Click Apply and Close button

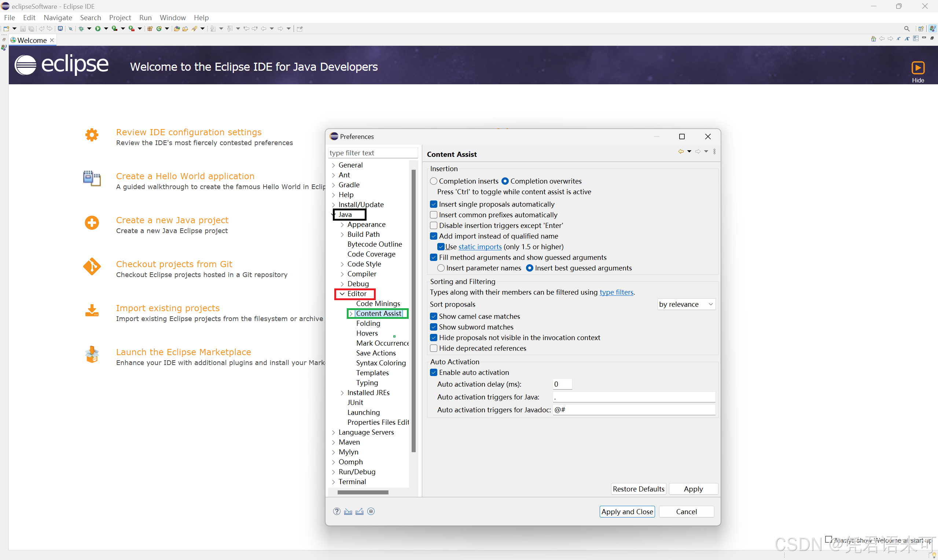click(627, 512)
